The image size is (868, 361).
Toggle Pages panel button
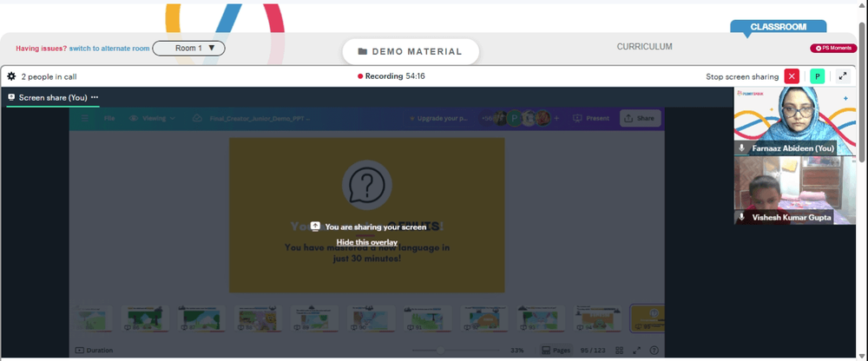tap(556, 351)
